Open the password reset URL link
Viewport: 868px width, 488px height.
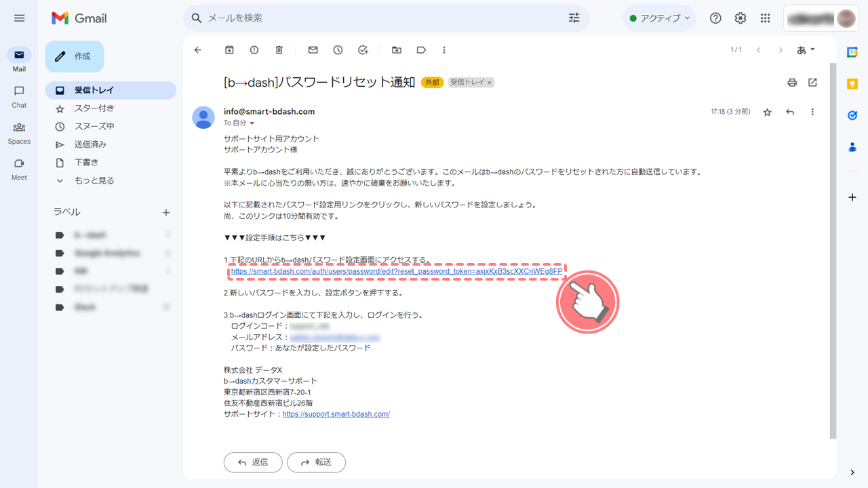pyautogui.click(x=396, y=271)
